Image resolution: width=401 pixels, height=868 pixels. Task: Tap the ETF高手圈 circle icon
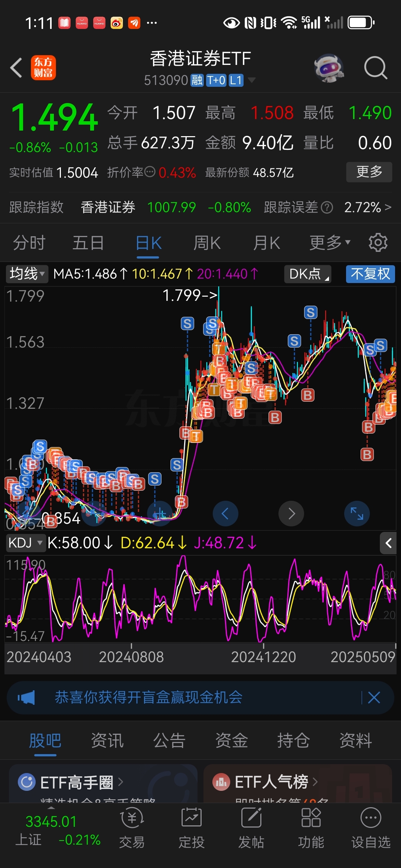(x=27, y=782)
